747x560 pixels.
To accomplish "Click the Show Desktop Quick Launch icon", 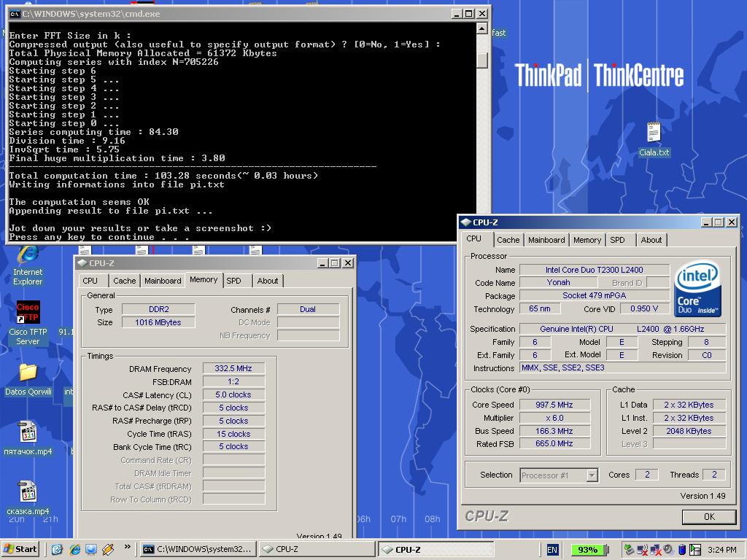I will coord(91,549).
